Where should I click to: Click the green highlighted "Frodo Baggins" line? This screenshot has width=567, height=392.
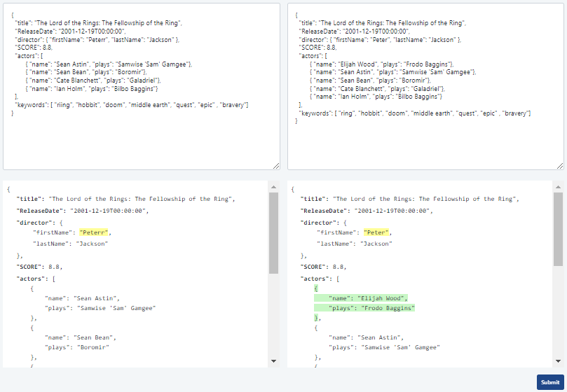click(364, 308)
